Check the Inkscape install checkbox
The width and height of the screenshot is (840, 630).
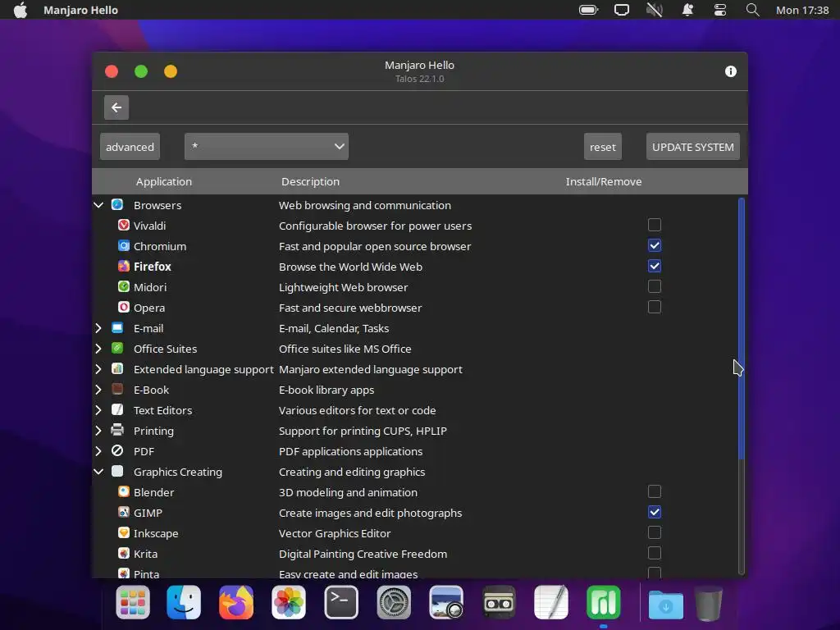pos(654,533)
